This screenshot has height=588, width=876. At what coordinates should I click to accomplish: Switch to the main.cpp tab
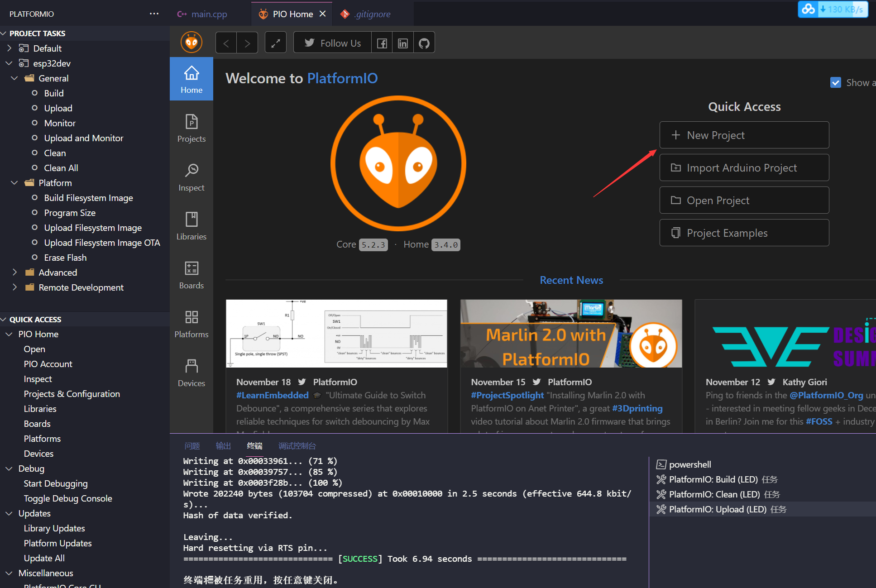click(x=209, y=14)
